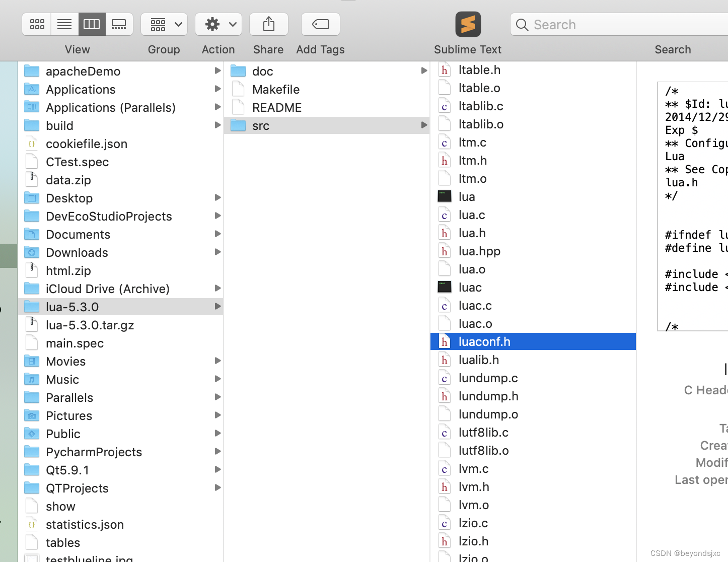
Task: Select the lua.hpp header icon
Action: [x=445, y=251]
